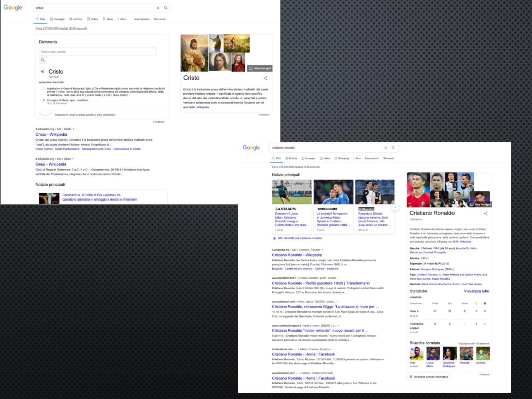The height and width of the screenshot is (399, 532).
Task: Open the 'Gesù - Wikipedia' result
Action: tap(51, 164)
